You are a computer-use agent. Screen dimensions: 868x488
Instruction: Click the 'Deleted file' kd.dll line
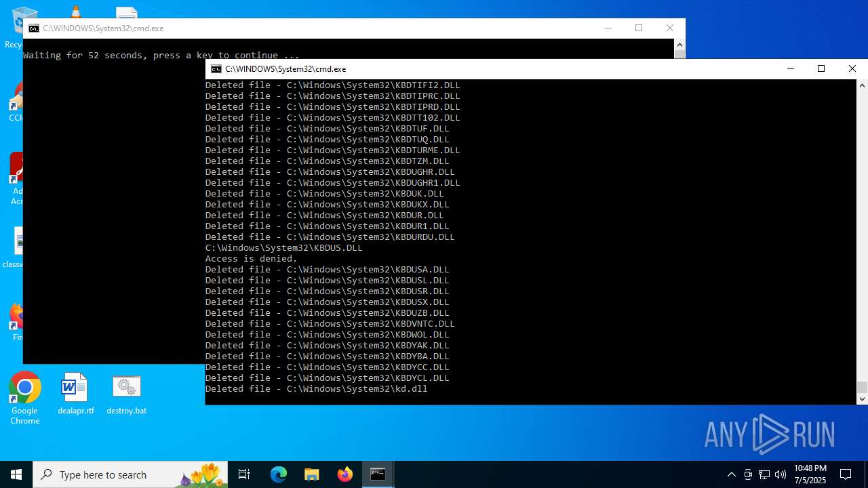coord(317,389)
